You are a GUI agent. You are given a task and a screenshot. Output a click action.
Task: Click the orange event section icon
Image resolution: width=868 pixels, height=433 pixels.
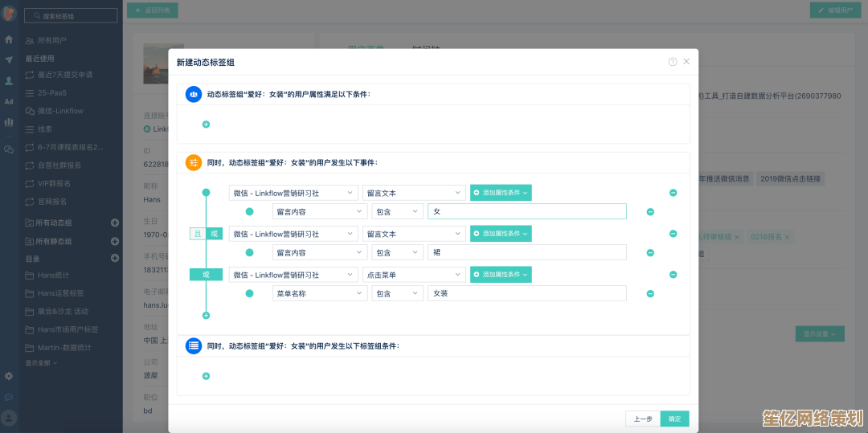(194, 163)
